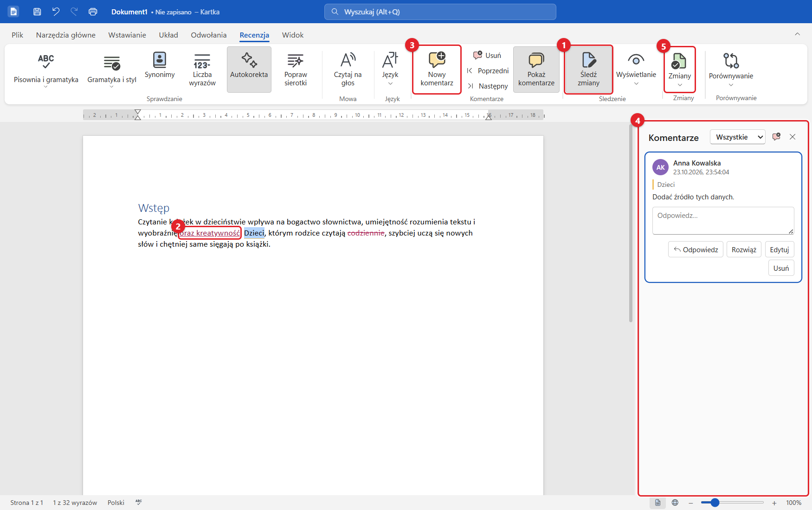Image resolution: width=812 pixels, height=510 pixels.
Task: Click the Odpowiedz... reply text field
Action: click(723, 221)
